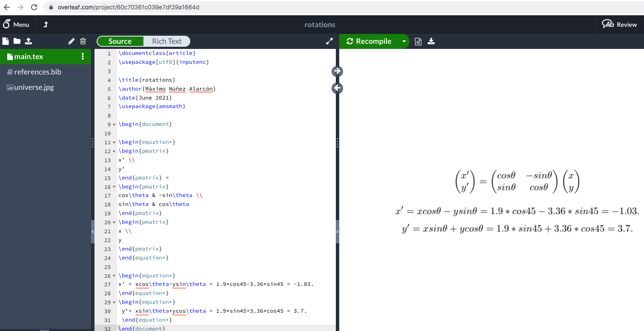The image size is (644, 331).
Task: Upload a file using the upload icon
Action: 29,41
